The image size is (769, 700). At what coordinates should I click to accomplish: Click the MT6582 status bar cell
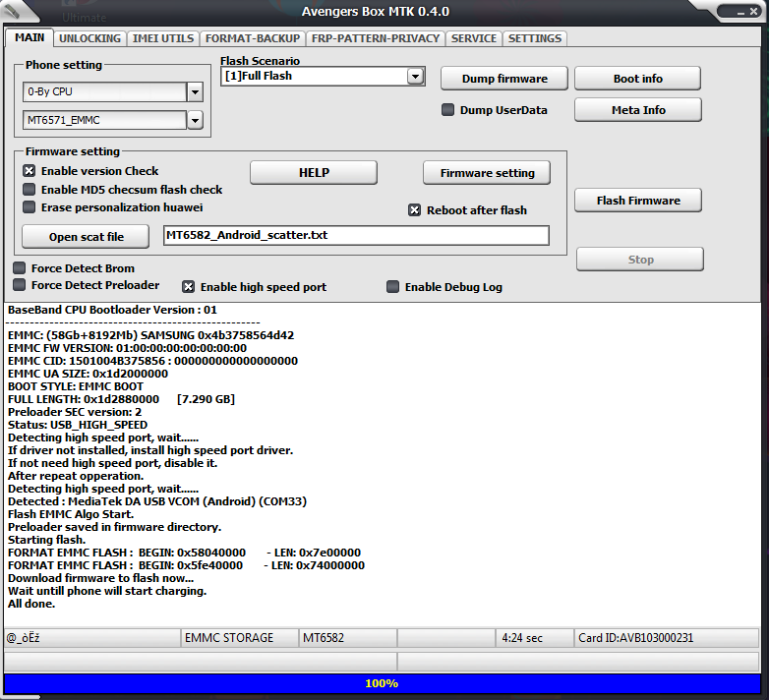348,638
